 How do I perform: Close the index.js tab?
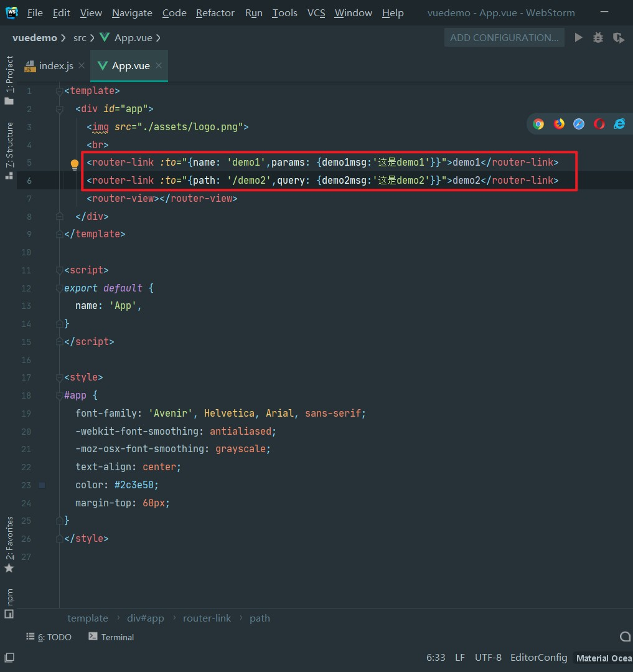[x=82, y=65]
